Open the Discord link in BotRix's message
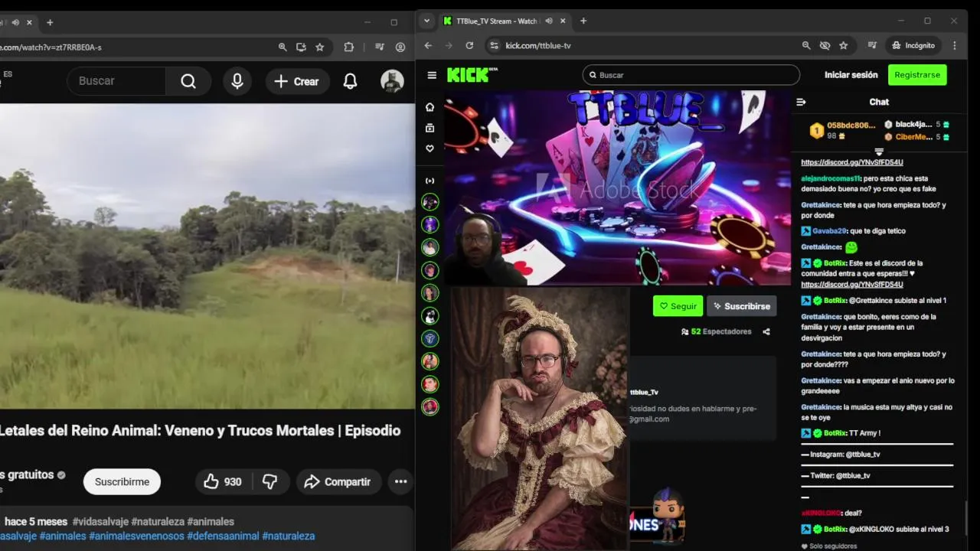Image resolution: width=980 pixels, height=551 pixels. [x=852, y=285]
